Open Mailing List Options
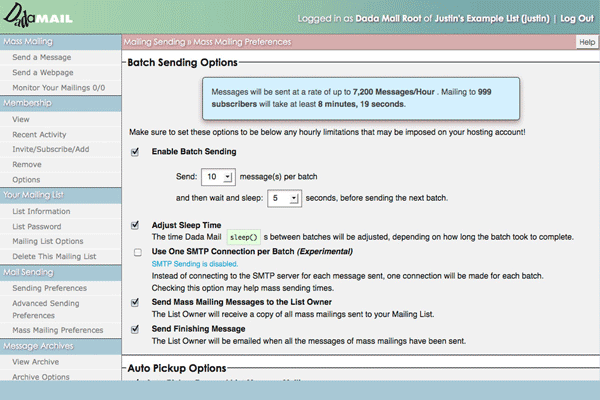The image size is (600, 400). click(47, 241)
